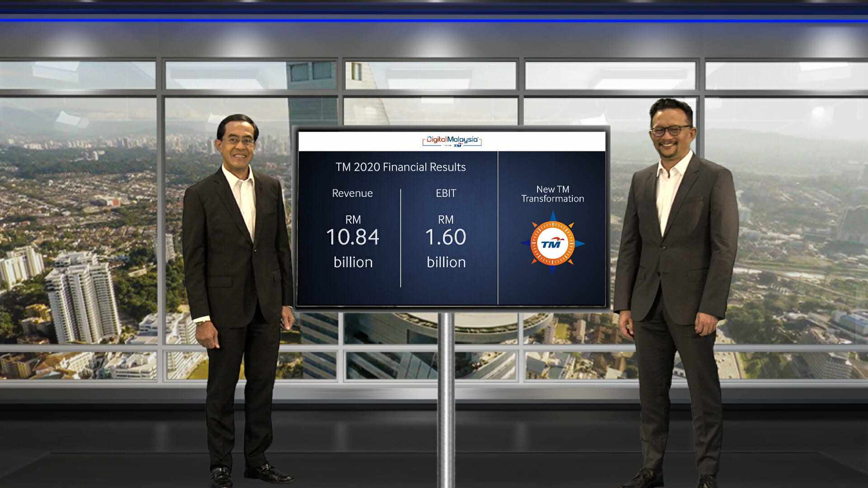The image size is (868, 488).
Task: Click the RM label above 1.60
Action: [446, 220]
